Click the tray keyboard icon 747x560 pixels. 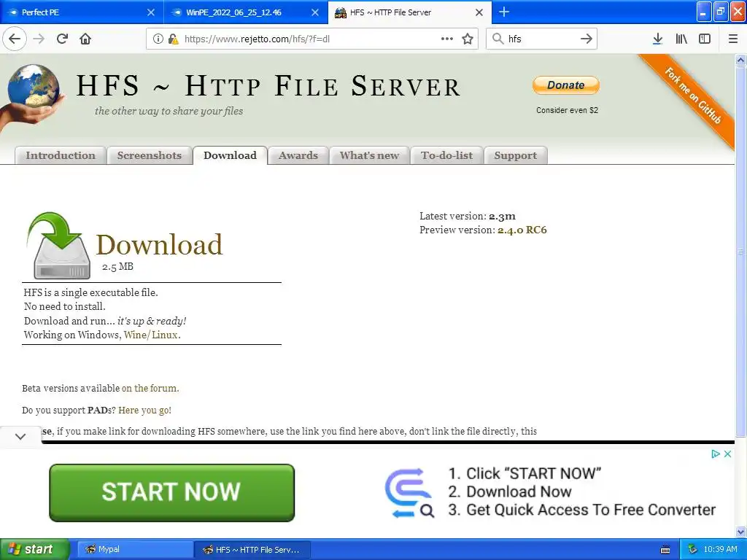665,550
